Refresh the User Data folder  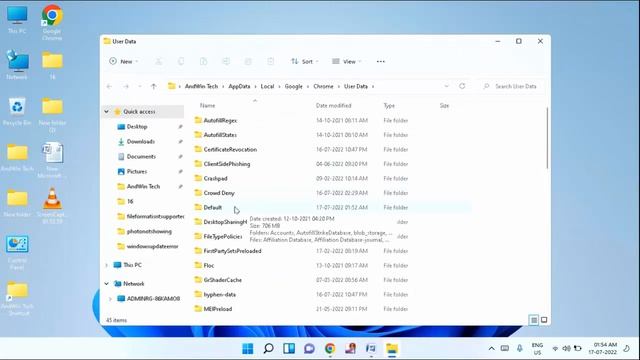pos(462,86)
